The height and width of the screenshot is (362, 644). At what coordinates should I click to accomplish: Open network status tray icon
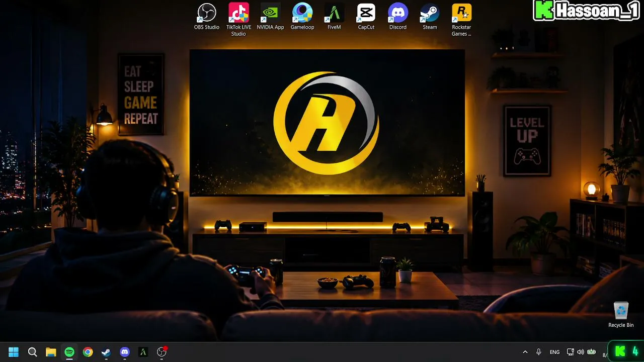click(x=570, y=352)
